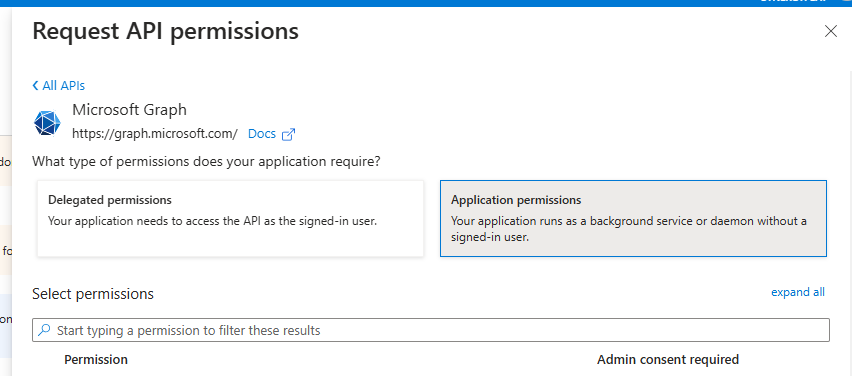This screenshot has height=376, width=852.
Task: Click the Admin consent required column header
Action: point(668,360)
